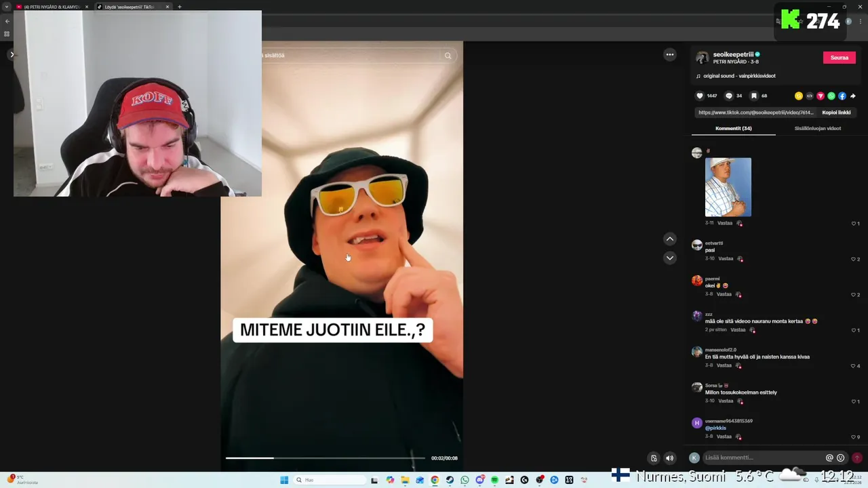Open Google Chrome from the taskbar
Image resolution: width=868 pixels, height=488 pixels.
coord(435,480)
